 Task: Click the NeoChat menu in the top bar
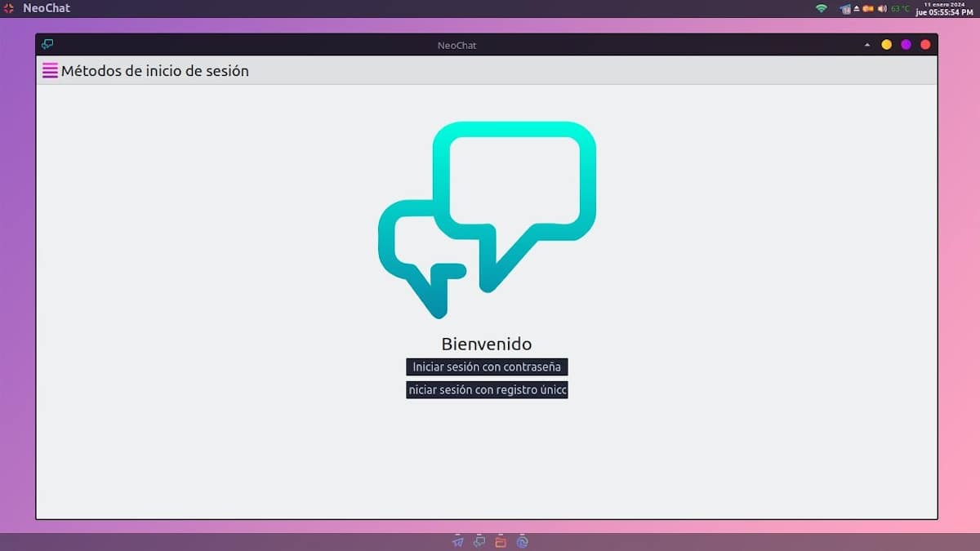(x=45, y=7)
